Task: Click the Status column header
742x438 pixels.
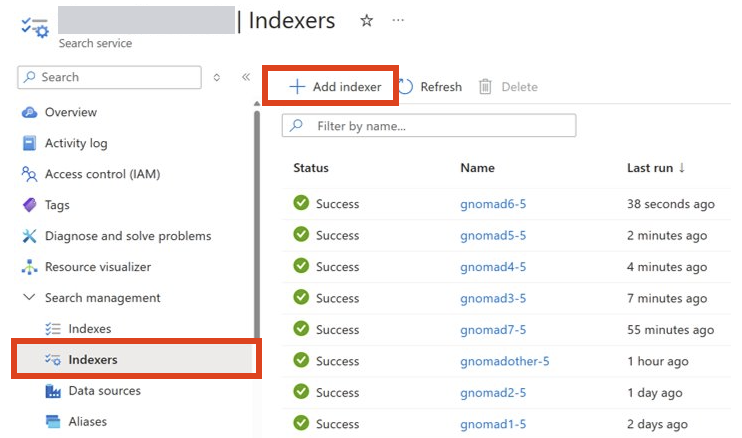Action: tap(311, 168)
